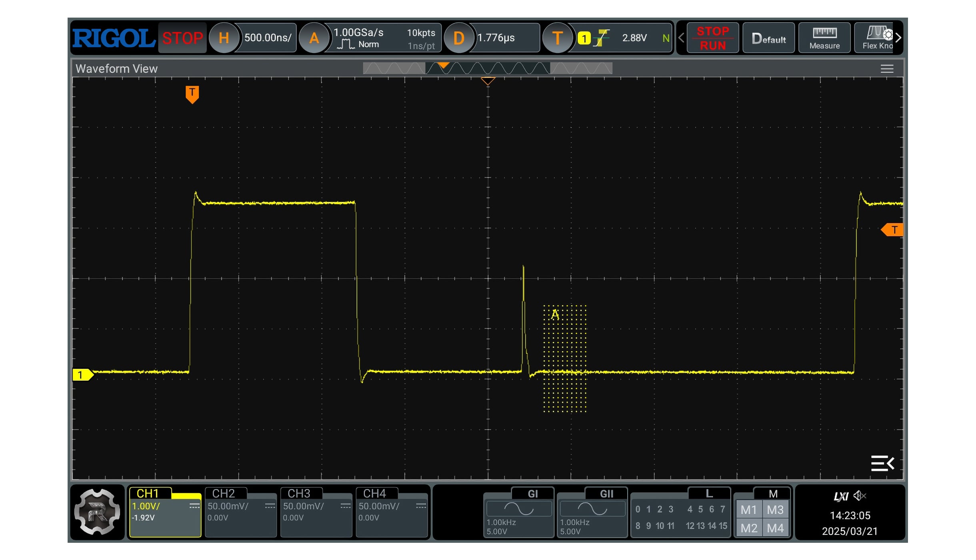Select math channel M4
Viewport: 976px width, 560px height.
[775, 528]
